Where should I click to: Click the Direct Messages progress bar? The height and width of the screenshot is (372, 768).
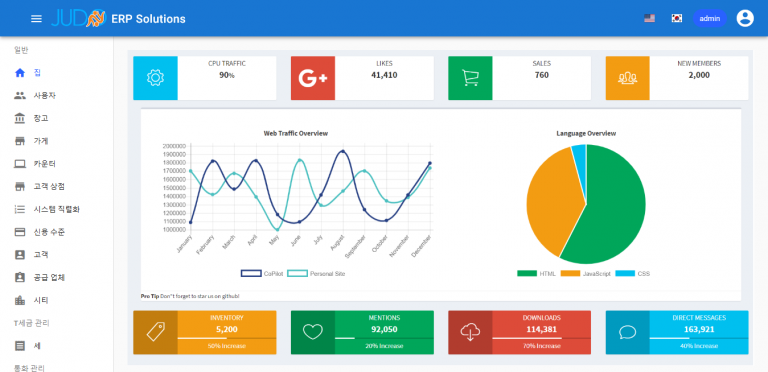[x=699, y=338]
